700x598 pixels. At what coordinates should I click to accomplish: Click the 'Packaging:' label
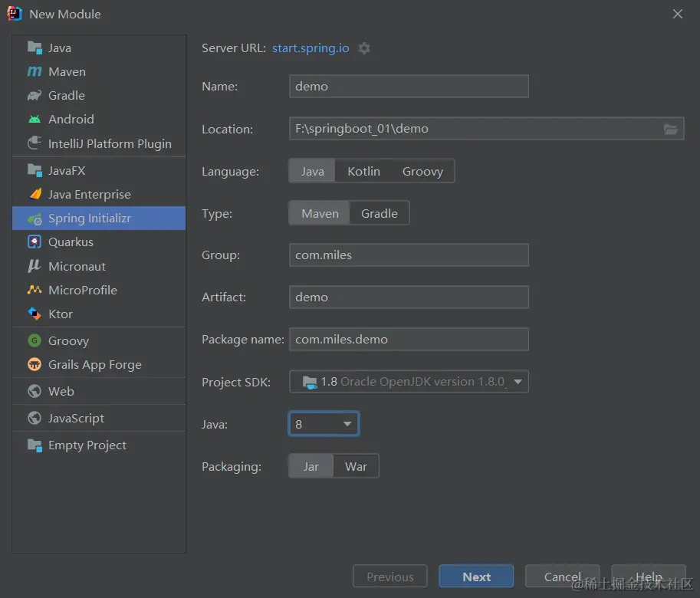pos(232,466)
